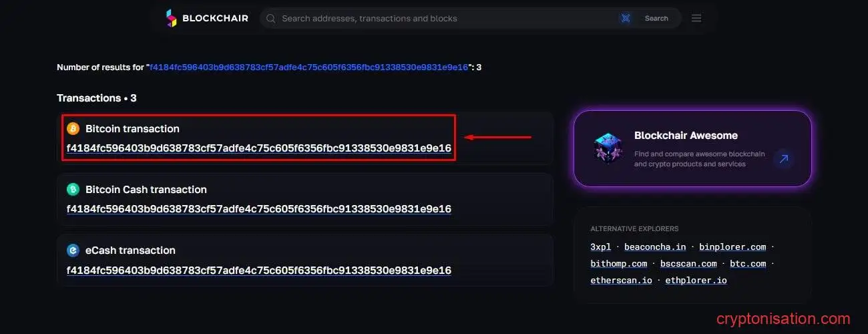Open the hamburger menu icon
This screenshot has height=334, width=868.
[696, 18]
